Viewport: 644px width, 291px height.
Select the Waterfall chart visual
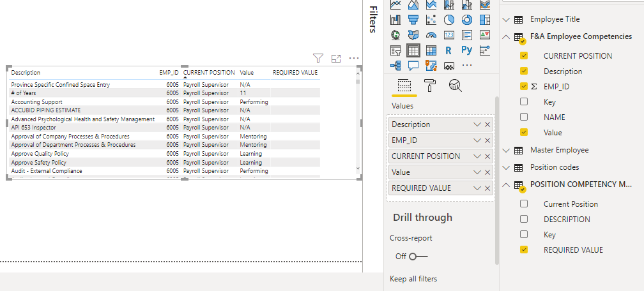click(395, 19)
